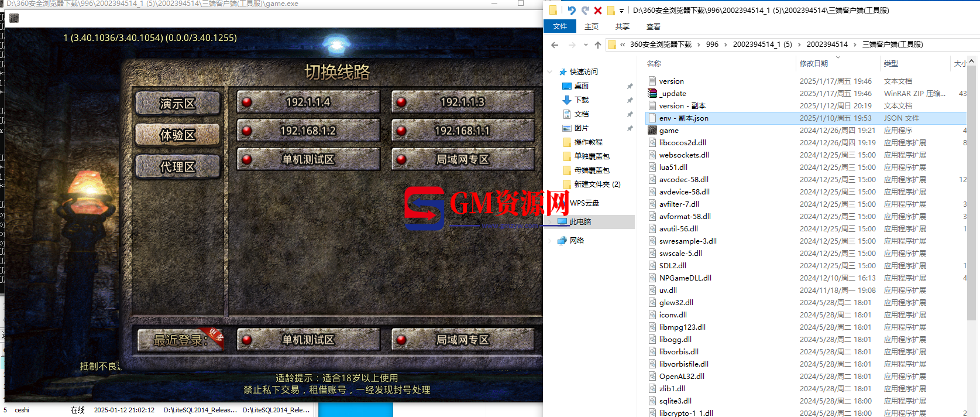Choose 单机测试区 in the server list grid
Image resolution: width=980 pixels, height=417 pixels.
point(308,159)
